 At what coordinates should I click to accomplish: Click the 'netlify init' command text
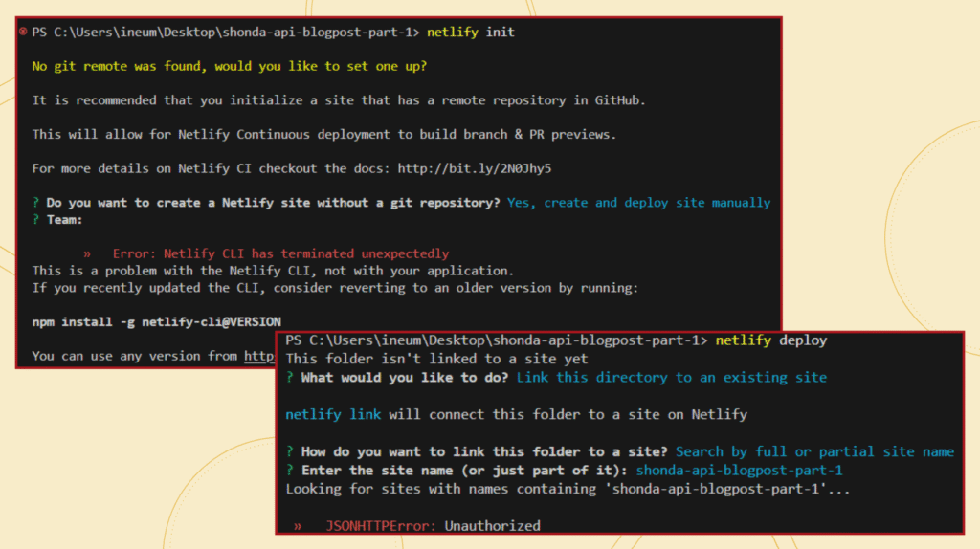pyautogui.click(x=471, y=32)
